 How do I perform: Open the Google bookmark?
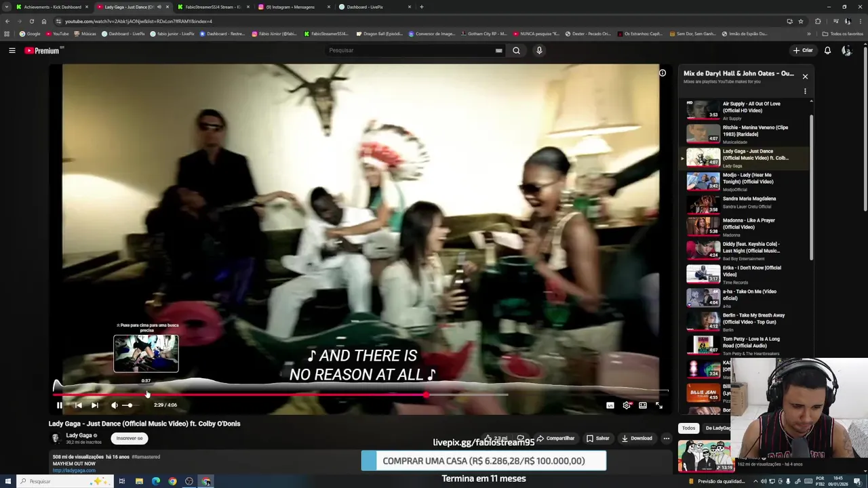[30, 33]
